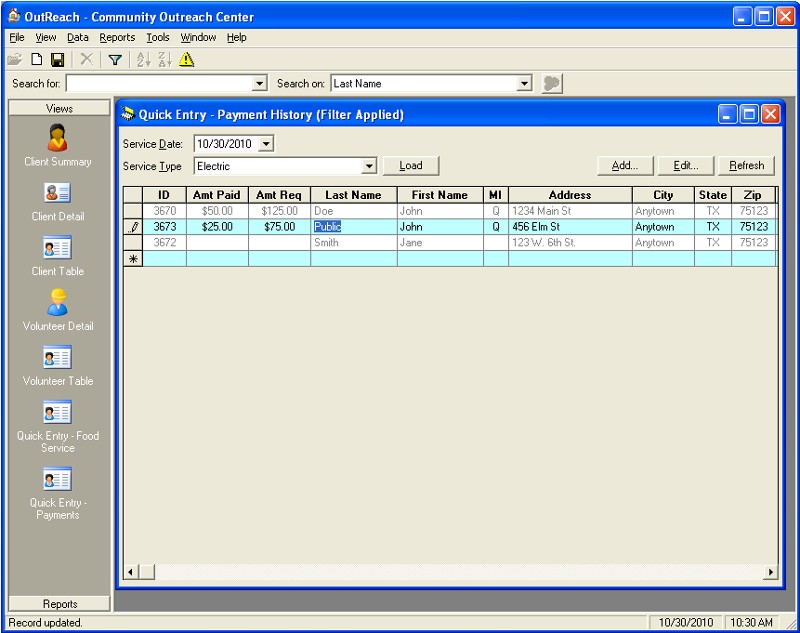Click the Load button
The height and width of the screenshot is (633, 800).
coord(411,166)
